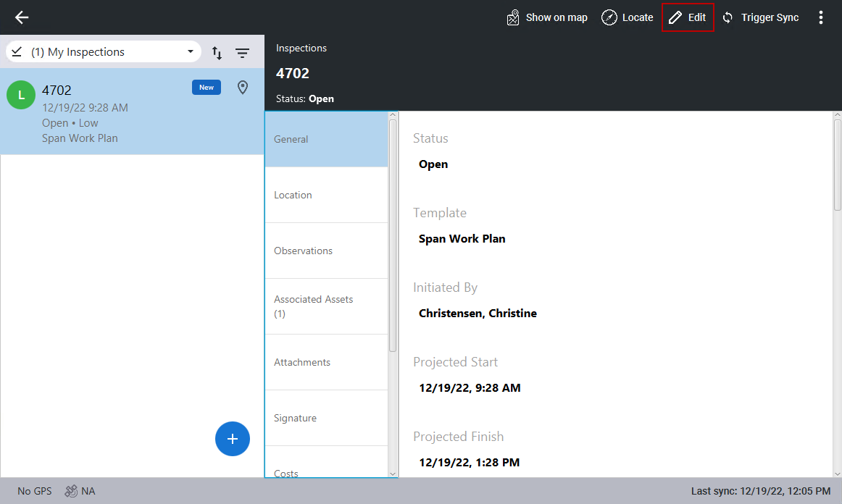Click the tab list scroll-down arrow

click(x=393, y=474)
